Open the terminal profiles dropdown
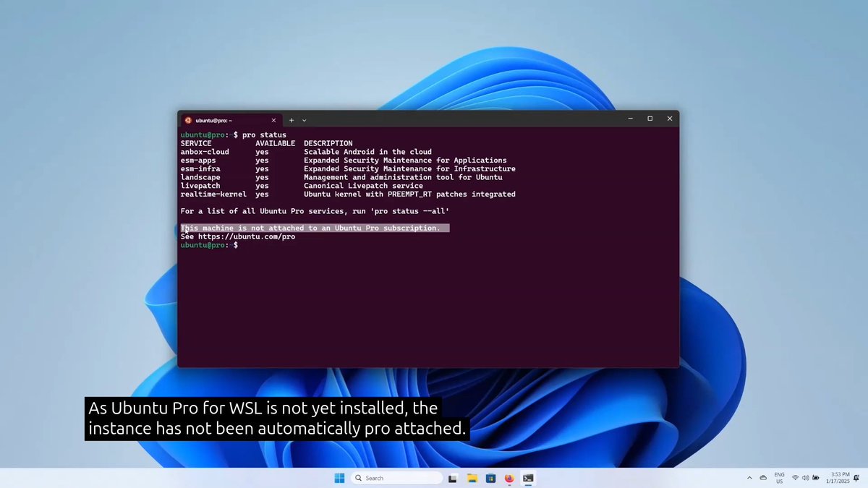Viewport: 868px width, 488px height. tap(305, 120)
